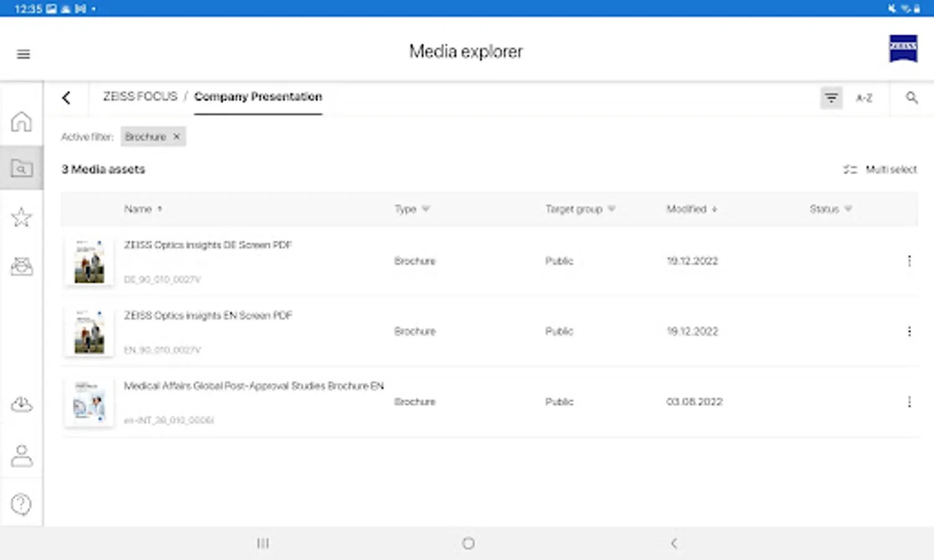
Task: Select ZEISS FOCUS in the breadcrumb
Action: 140,96
